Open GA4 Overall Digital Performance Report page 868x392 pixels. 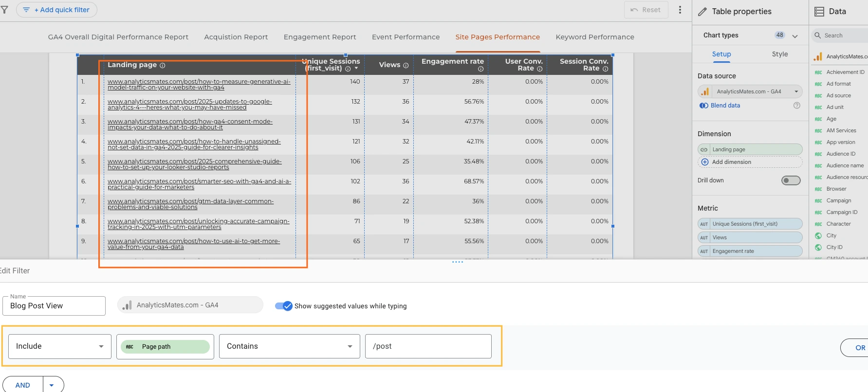(x=118, y=37)
